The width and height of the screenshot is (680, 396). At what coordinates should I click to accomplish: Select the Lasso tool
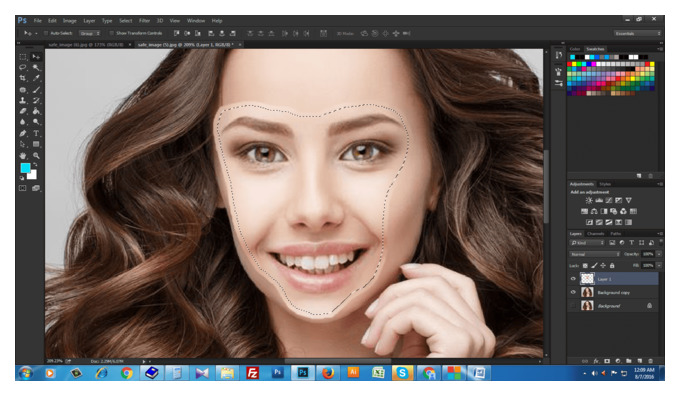coord(23,68)
